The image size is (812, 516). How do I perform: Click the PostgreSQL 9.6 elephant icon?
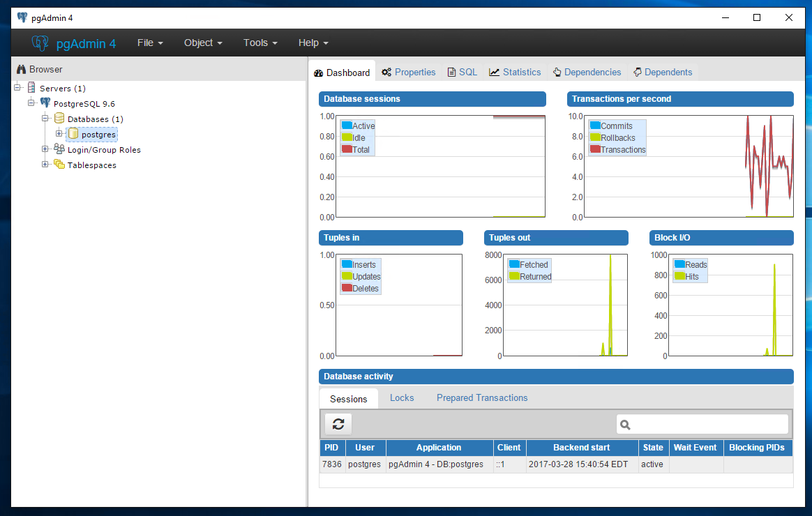45,103
